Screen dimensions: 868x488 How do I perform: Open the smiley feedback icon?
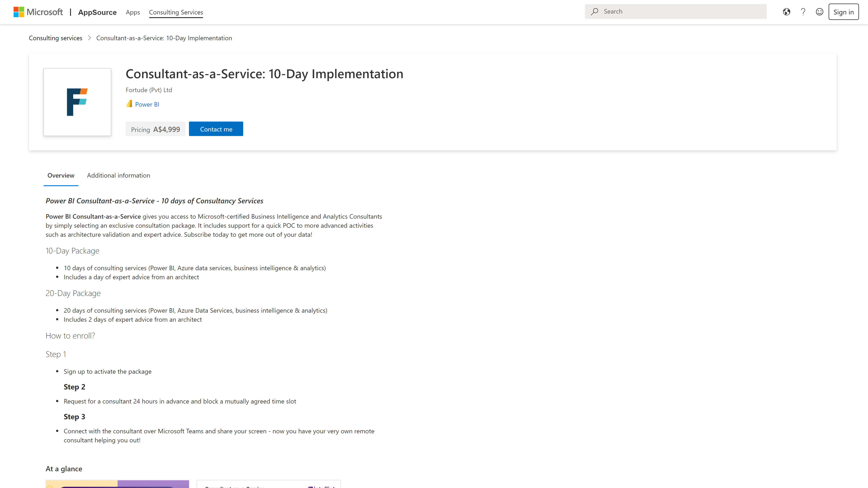[x=819, y=12]
